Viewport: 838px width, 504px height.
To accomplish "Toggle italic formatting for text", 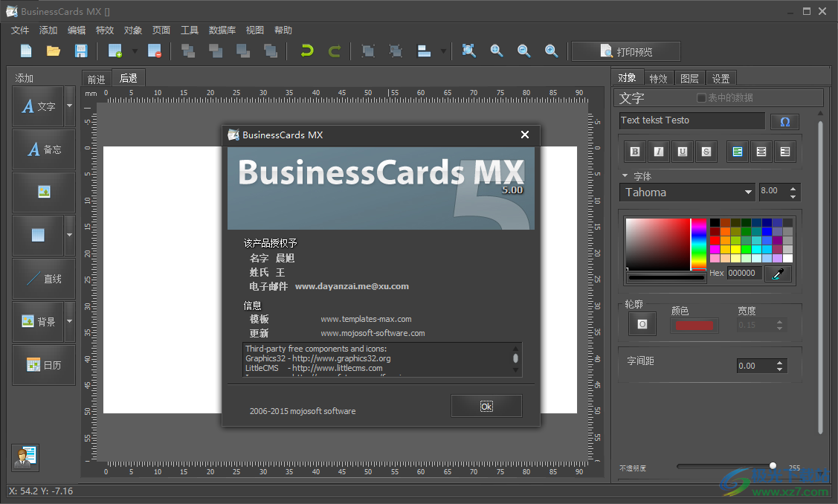I will click(658, 151).
